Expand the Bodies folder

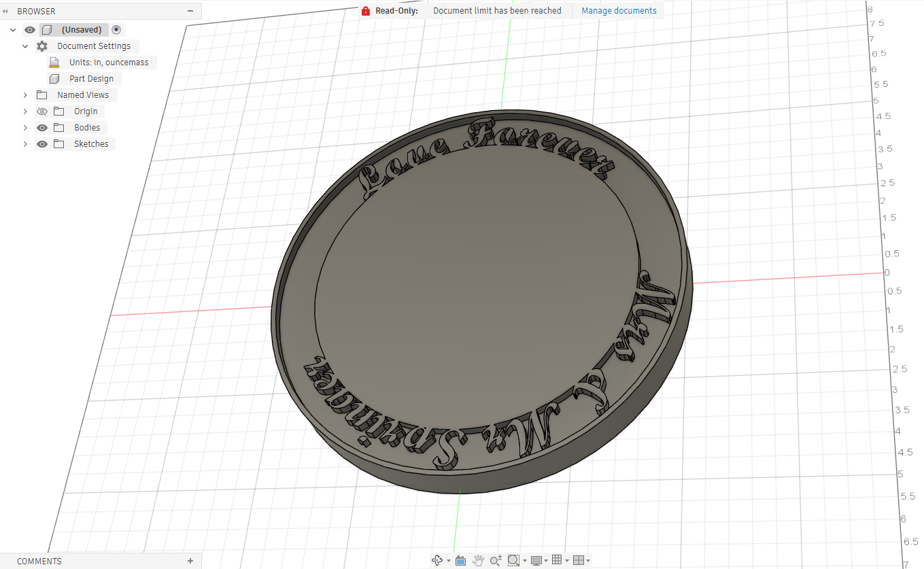(25, 128)
